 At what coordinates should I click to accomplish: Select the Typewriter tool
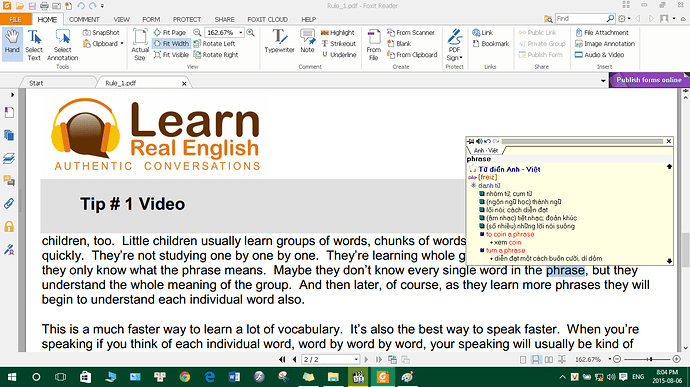pyautogui.click(x=279, y=41)
